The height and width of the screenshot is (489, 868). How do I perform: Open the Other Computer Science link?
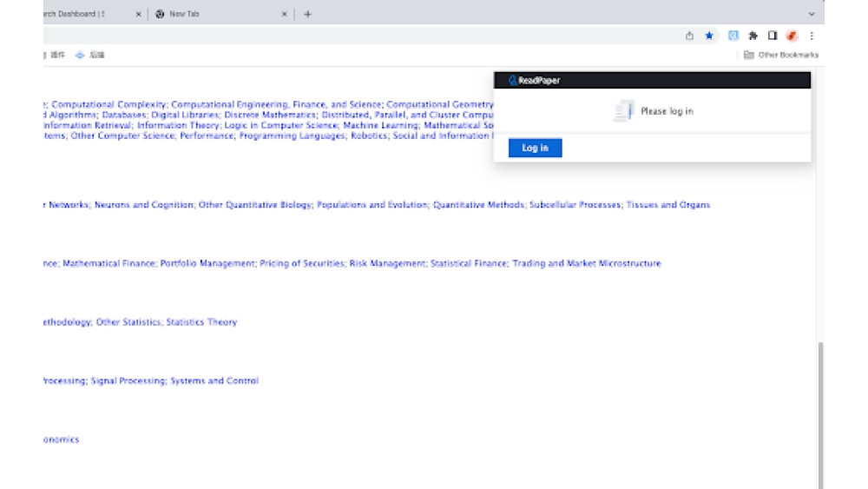pyautogui.click(x=122, y=136)
